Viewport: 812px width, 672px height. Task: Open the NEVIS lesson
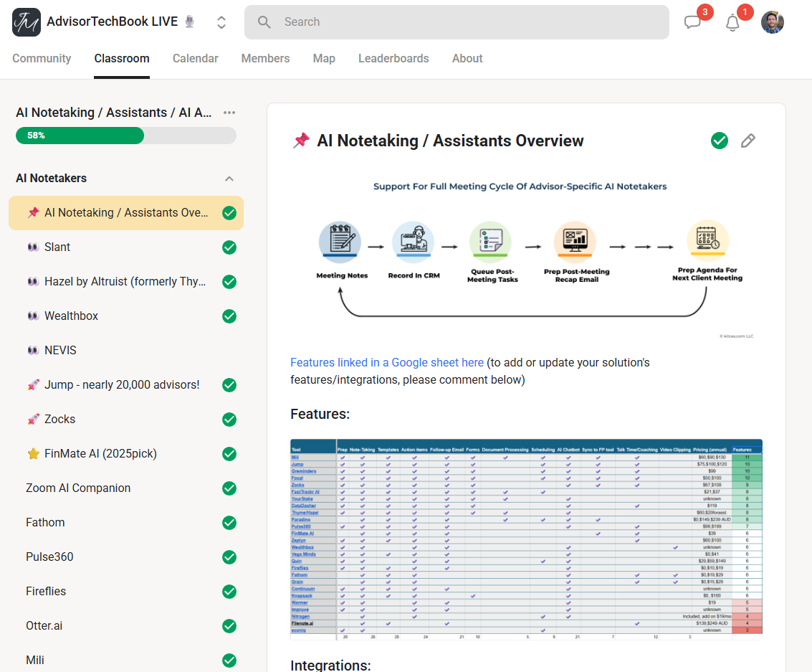(x=126, y=351)
